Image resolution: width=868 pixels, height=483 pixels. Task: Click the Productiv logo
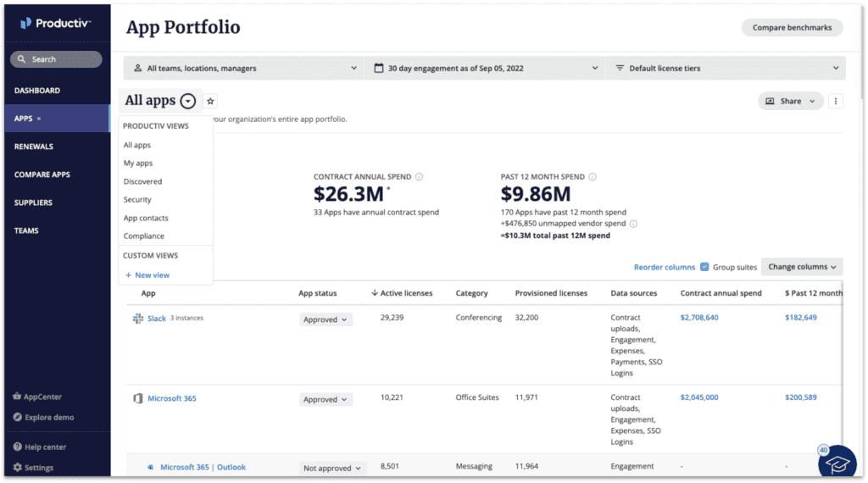click(55, 23)
